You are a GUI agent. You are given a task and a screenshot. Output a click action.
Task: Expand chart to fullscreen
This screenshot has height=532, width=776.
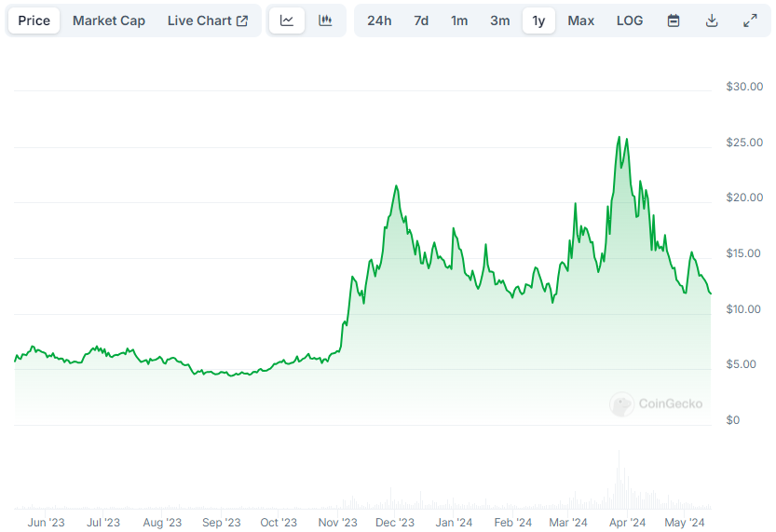(750, 20)
